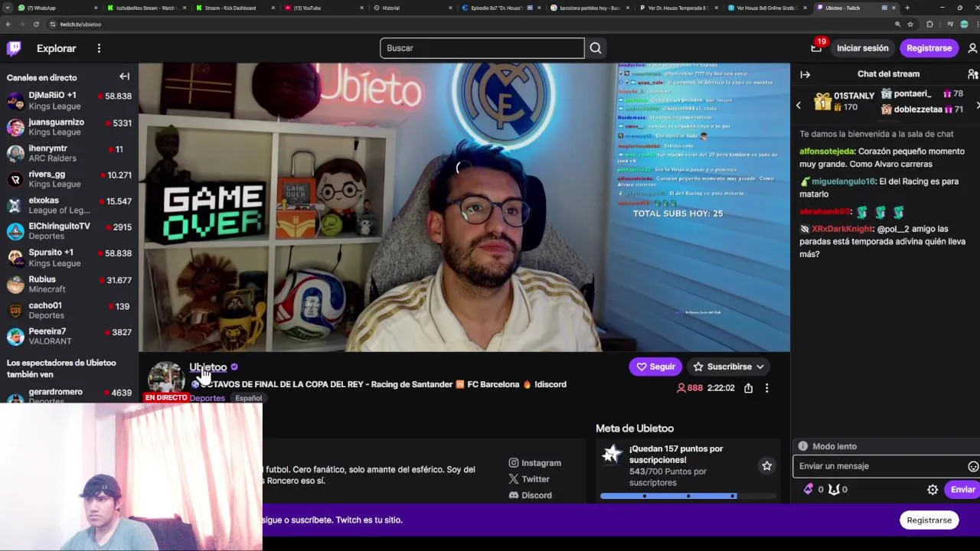Click the Seguir follow button

coord(655,367)
